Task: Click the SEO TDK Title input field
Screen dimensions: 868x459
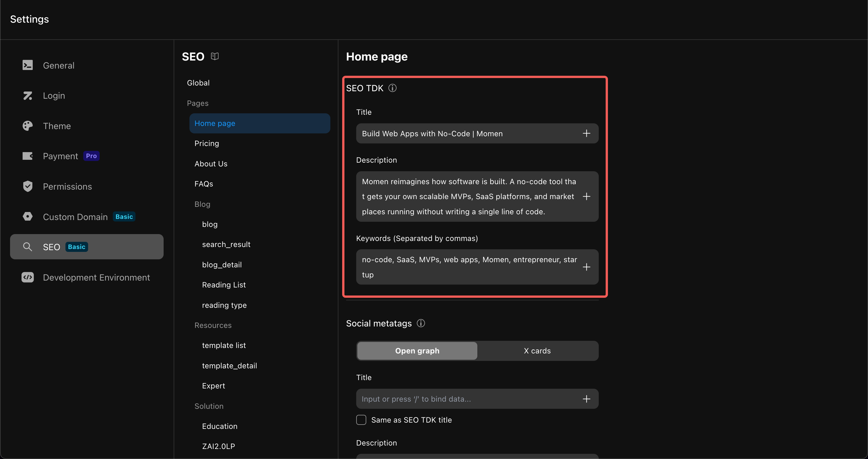Action: [x=477, y=133]
